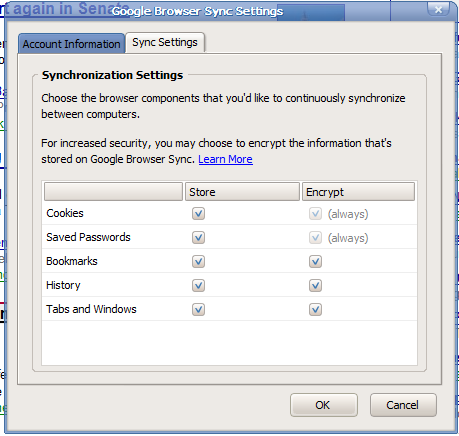Disable Encrypt for History

click(x=315, y=286)
